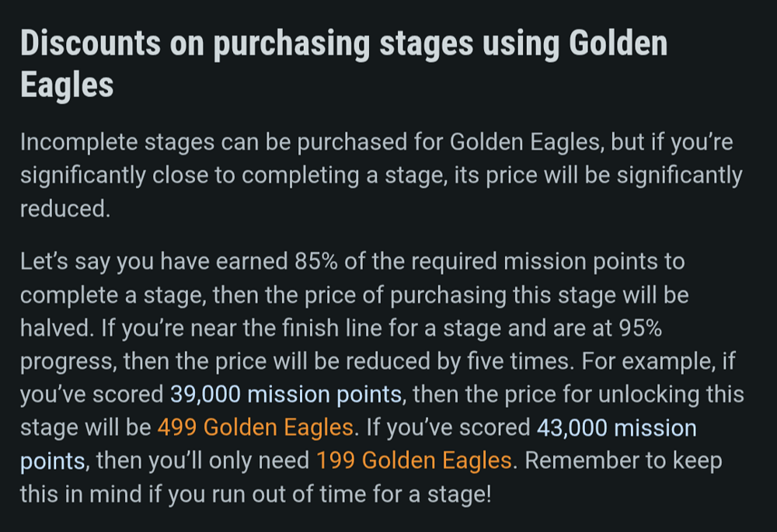Click the phrase "Let's say you have earned"
Image resolution: width=777 pixels, height=532 pixels.
154,262
